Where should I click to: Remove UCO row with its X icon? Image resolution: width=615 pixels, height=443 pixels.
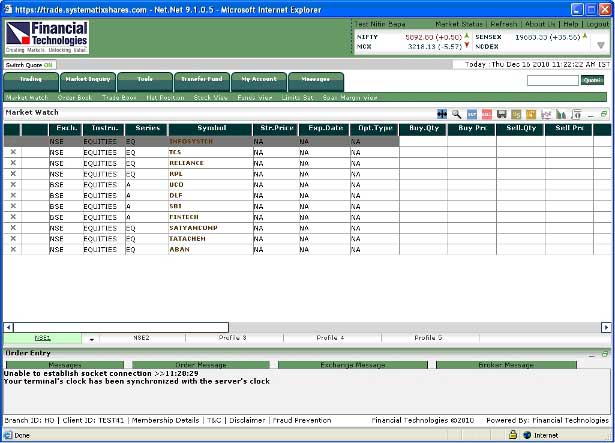pos(13,184)
